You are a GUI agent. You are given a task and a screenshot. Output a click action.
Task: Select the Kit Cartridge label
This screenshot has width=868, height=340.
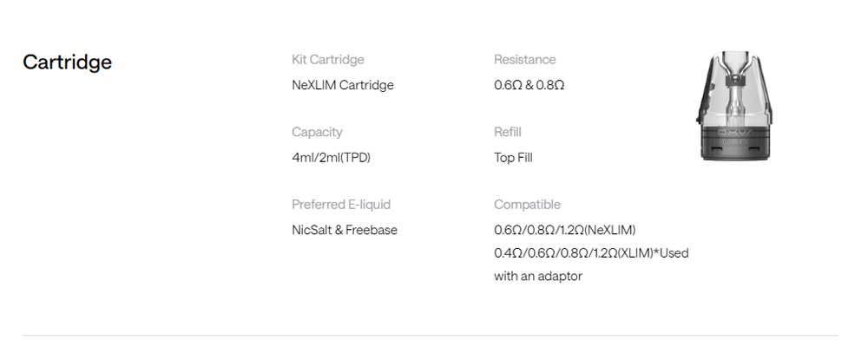pos(328,59)
